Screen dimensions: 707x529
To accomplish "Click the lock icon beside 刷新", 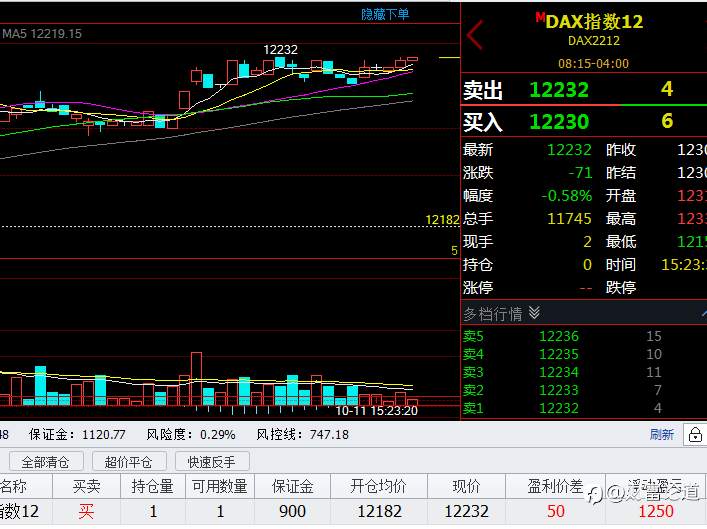I will (x=695, y=435).
